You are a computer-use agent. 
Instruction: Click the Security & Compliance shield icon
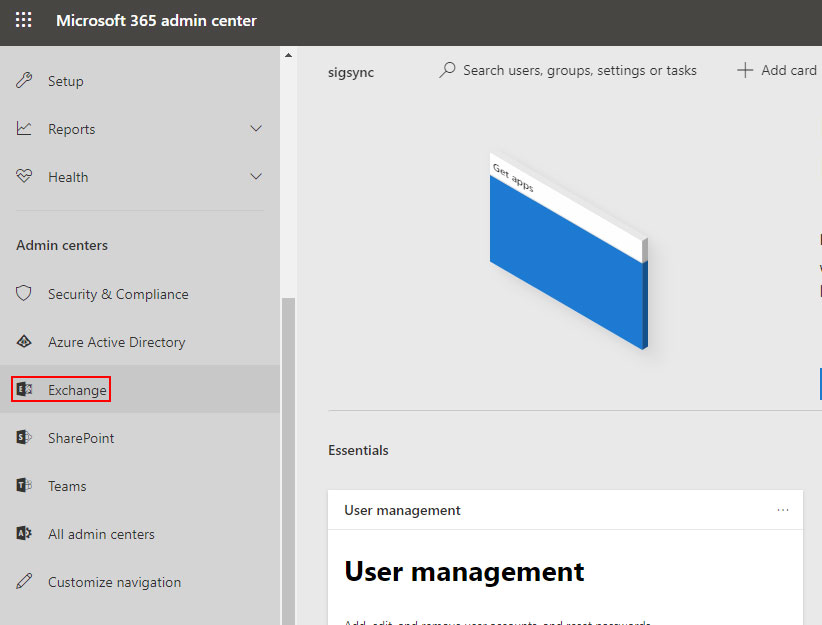[x=24, y=294]
